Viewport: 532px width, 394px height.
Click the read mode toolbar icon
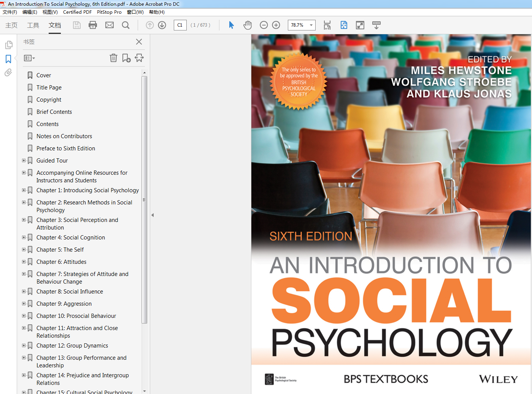pyautogui.click(x=376, y=25)
